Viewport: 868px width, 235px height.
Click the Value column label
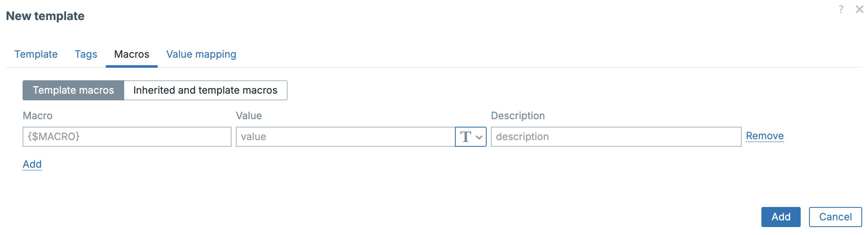click(249, 116)
